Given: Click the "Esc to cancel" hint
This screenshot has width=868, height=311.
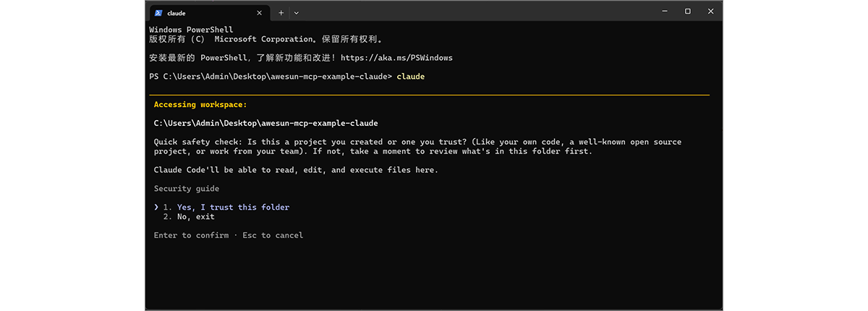Looking at the screenshot, I should pos(273,236).
